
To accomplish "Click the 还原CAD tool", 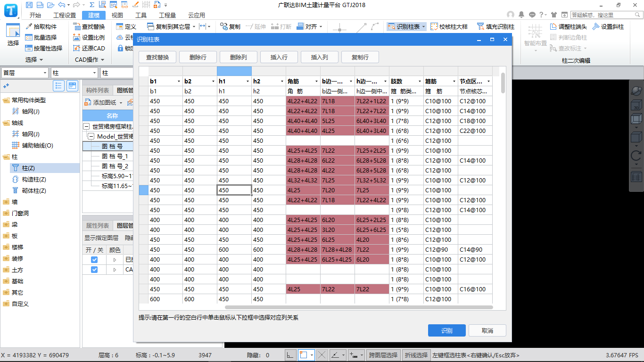I will point(90,49).
